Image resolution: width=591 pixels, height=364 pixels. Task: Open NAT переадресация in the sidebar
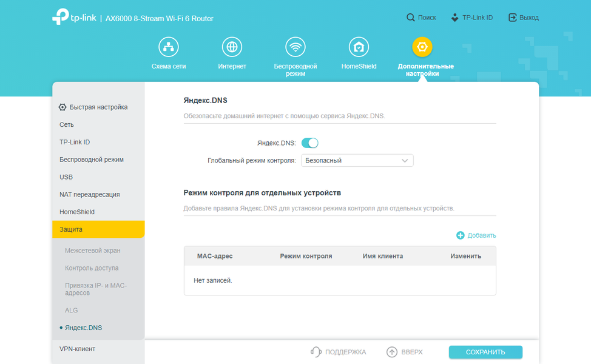coord(98,194)
